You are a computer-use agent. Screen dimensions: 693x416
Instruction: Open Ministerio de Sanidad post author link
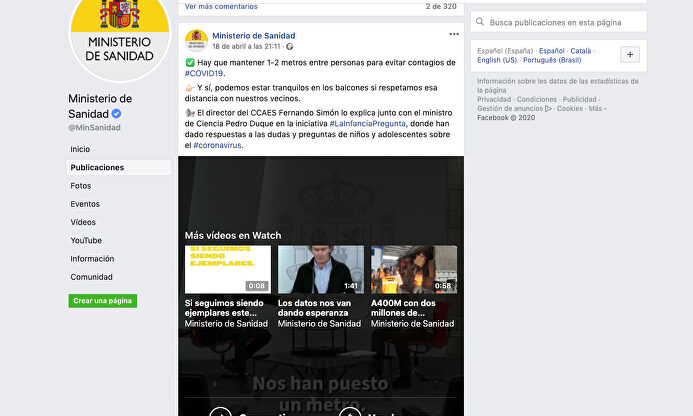click(x=254, y=35)
